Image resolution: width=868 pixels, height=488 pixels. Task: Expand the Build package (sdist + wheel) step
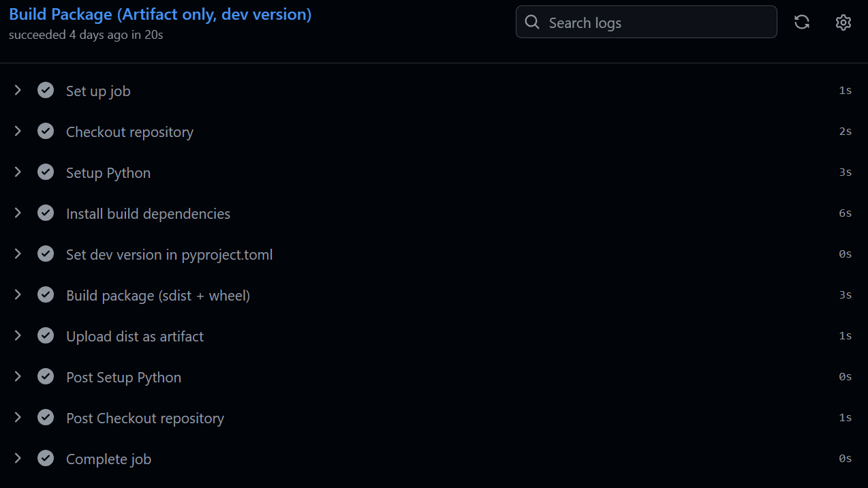(x=18, y=294)
